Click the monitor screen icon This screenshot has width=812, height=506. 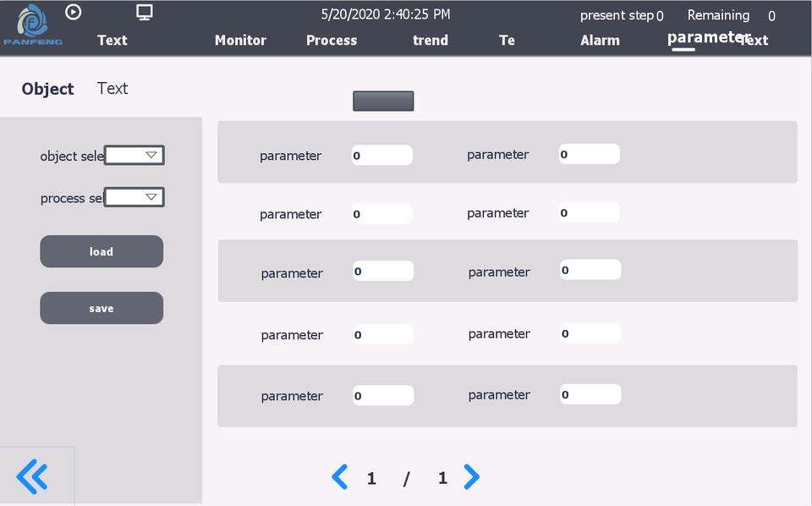(x=145, y=12)
